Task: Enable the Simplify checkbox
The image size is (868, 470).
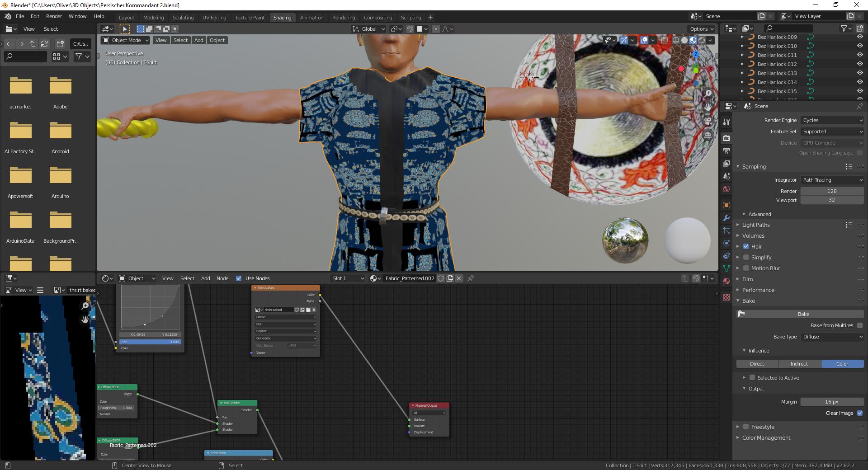Action: point(746,257)
